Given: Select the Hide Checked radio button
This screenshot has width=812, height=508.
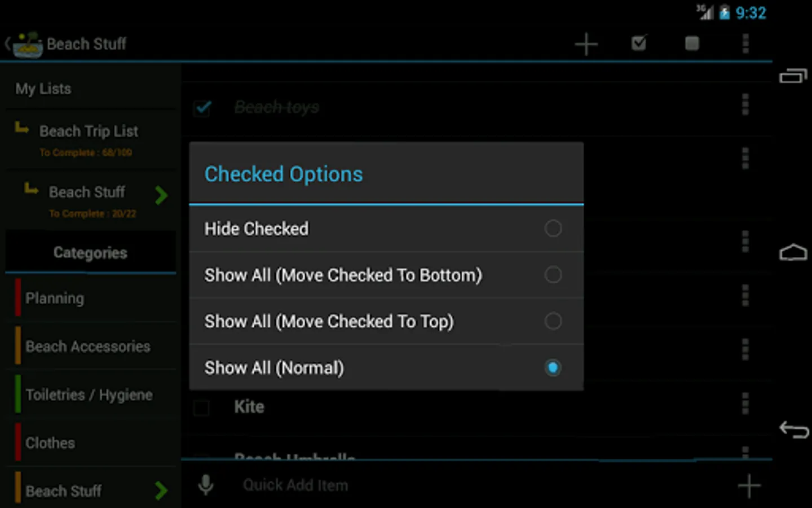Looking at the screenshot, I should [553, 229].
